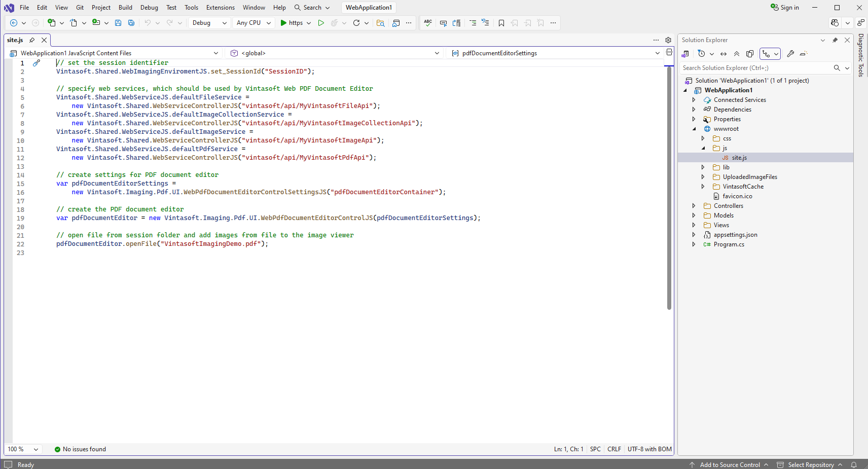Screen dimensions: 868x469
Task: Start without debugging using the hollow play icon
Action: (x=321, y=23)
